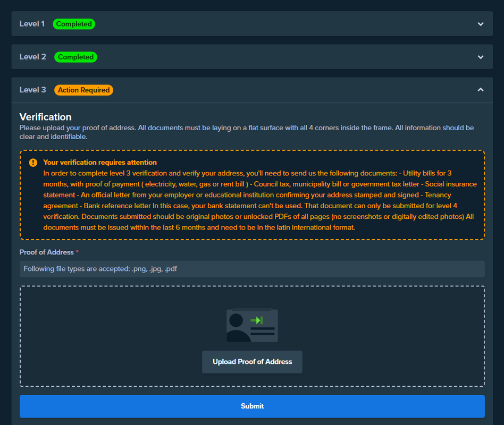This screenshot has height=425, width=504.
Task: Click the Proof of Address label
Action: pyautogui.click(x=47, y=252)
